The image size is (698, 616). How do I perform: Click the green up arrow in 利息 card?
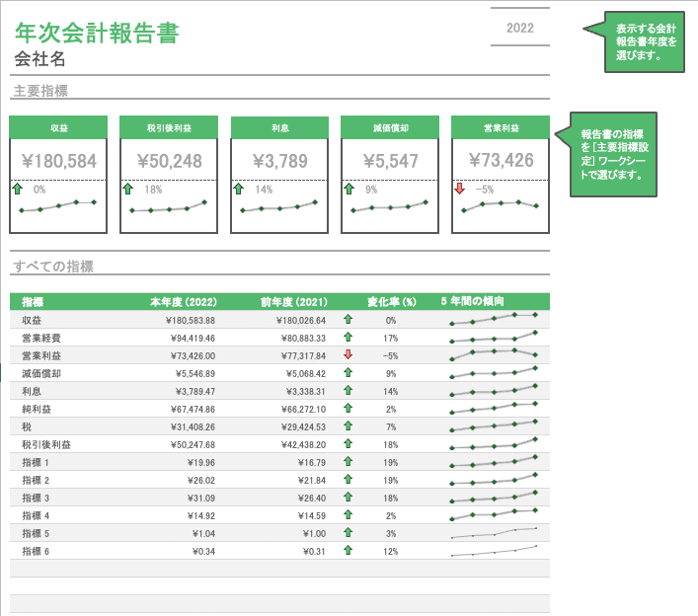click(239, 189)
